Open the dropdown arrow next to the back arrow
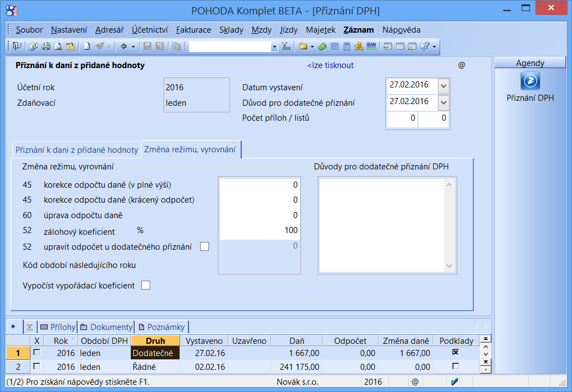 tap(133, 47)
